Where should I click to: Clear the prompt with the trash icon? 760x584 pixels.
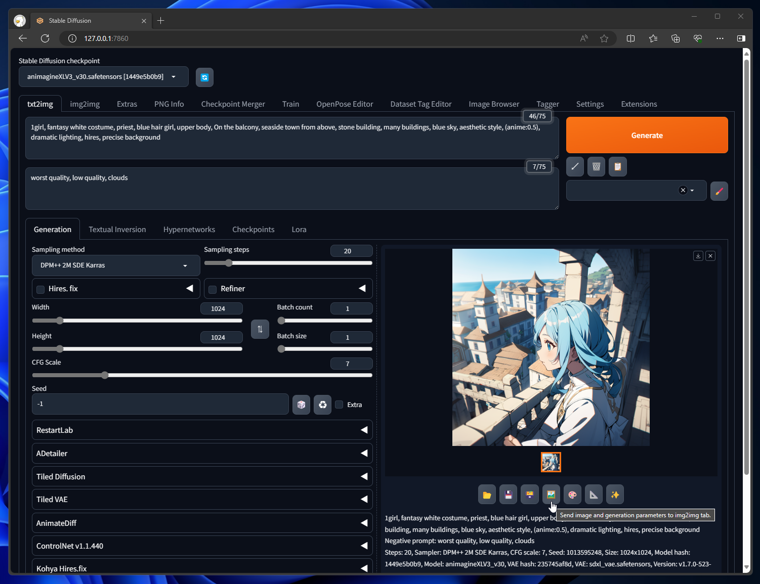[x=596, y=167]
